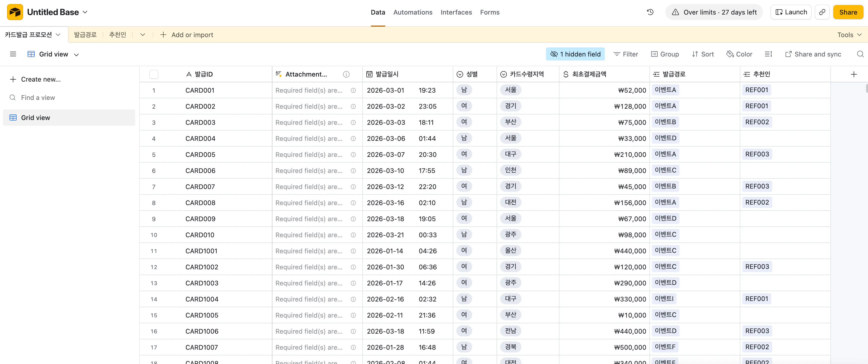Add a new field with plus icon
This screenshot has height=364, width=868.
(x=853, y=74)
